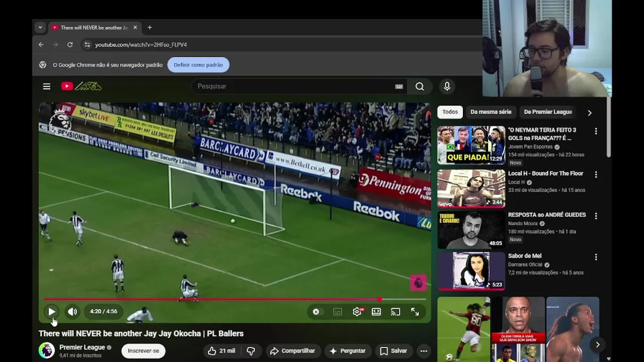Open Denilson Show Short thumbnail

pos(518,329)
